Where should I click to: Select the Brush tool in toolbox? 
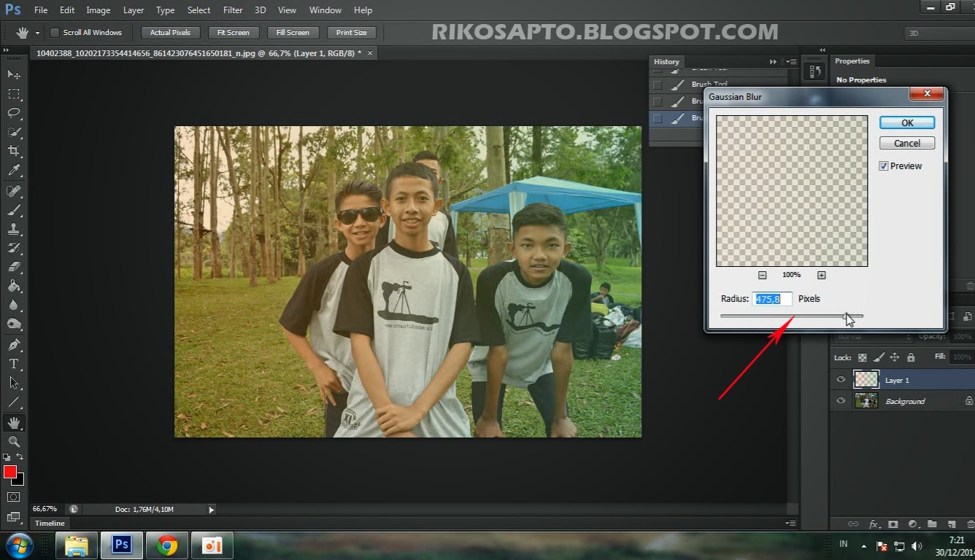[14, 210]
